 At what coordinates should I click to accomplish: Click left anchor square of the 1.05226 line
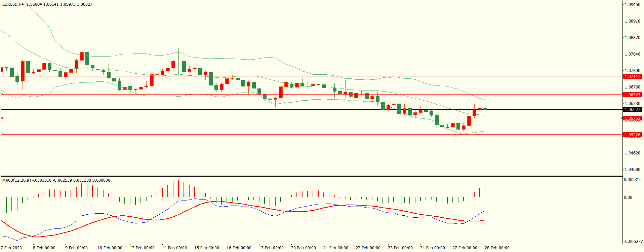(x=2, y=135)
